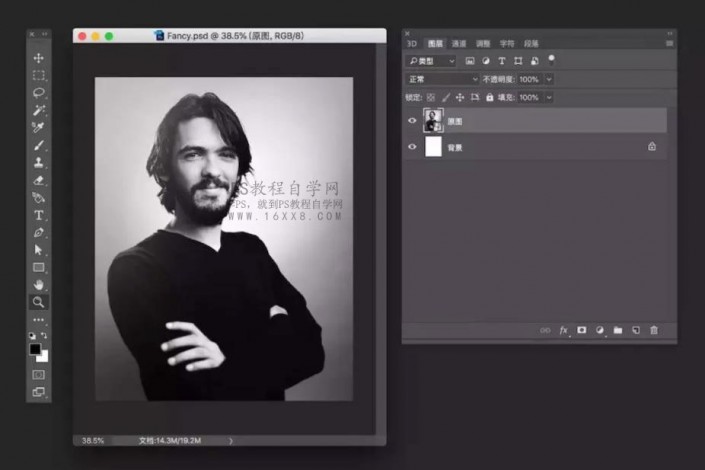Select the Magic Wand tool
The image size is (705, 470).
click(x=39, y=110)
